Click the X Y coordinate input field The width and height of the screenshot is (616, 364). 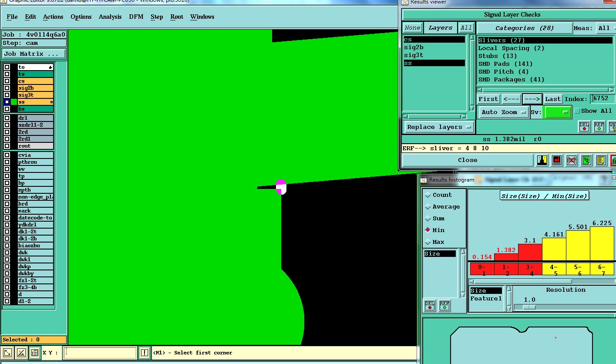click(100, 353)
